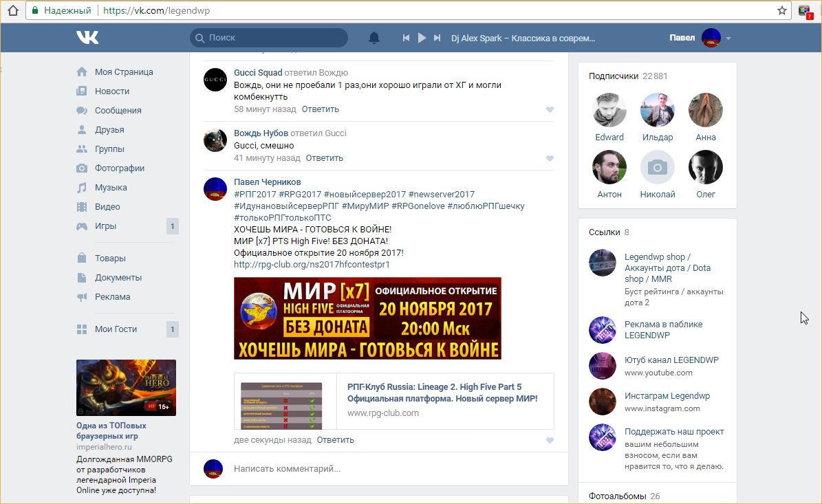The width and height of the screenshot is (822, 504).
Task: Open the РПГ-Клуб Russia link preview title
Action: [x=442, y=393]
